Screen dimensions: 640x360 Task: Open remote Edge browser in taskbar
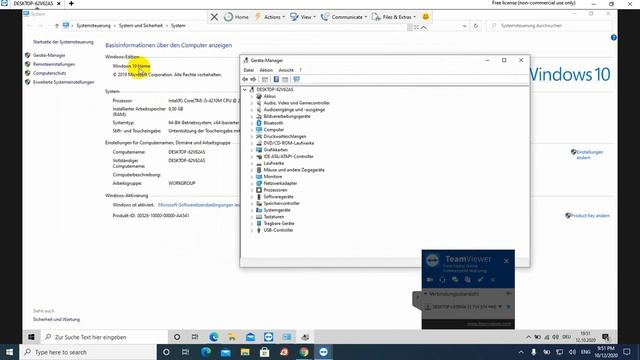point(213,337)
